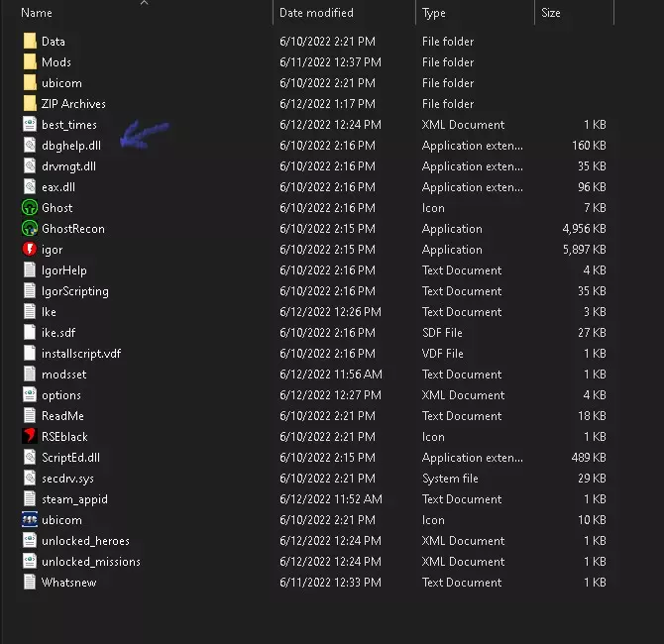664x644 pixels.
Task: Open the Data folder icon
Action: pos(30,41)
